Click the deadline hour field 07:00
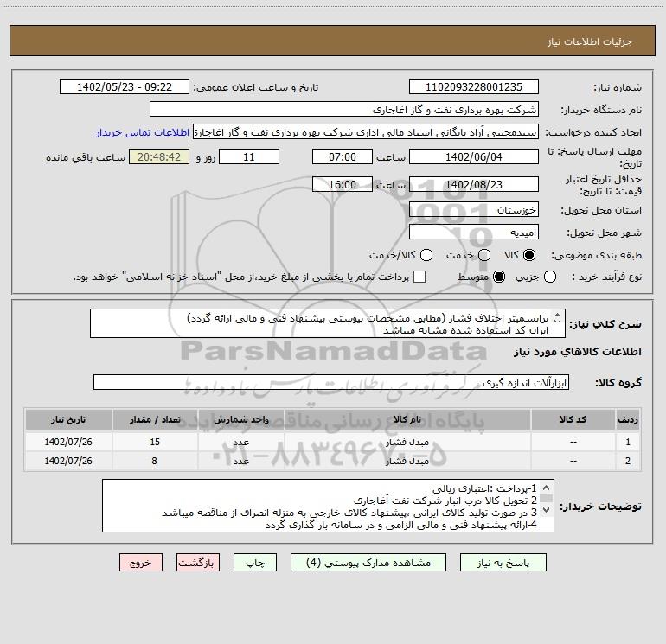Viewport: 666px width, 644px height. point(343,156)
